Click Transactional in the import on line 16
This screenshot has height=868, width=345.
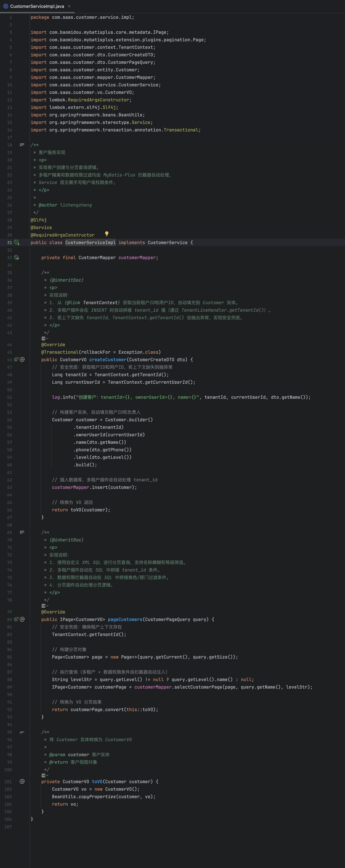(181, 130)
